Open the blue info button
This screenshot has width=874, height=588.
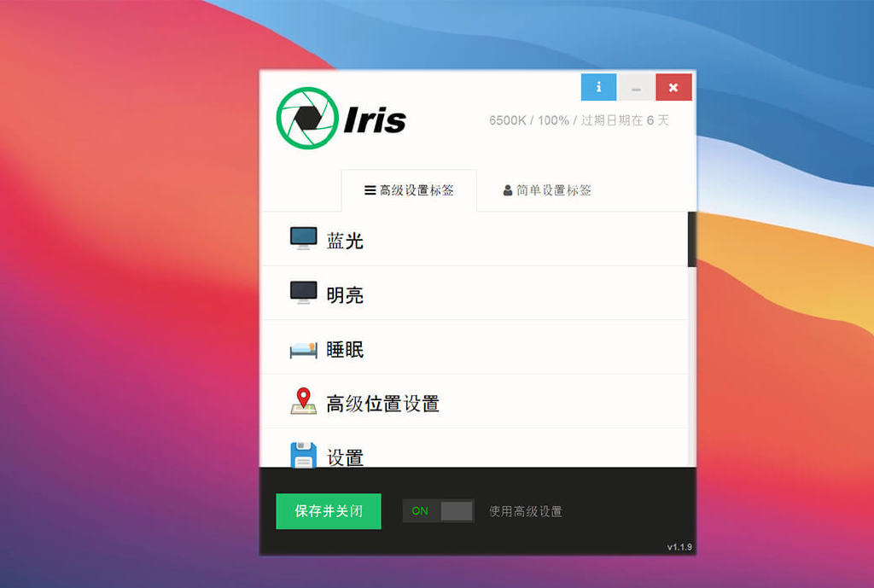pyautogui.click(x=598, y=87)
